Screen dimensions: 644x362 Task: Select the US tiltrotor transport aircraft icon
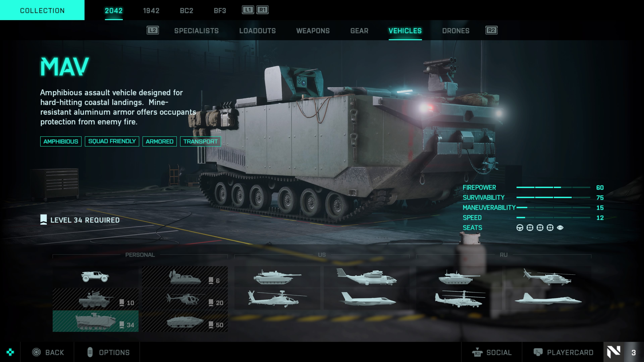pos(366,277)
